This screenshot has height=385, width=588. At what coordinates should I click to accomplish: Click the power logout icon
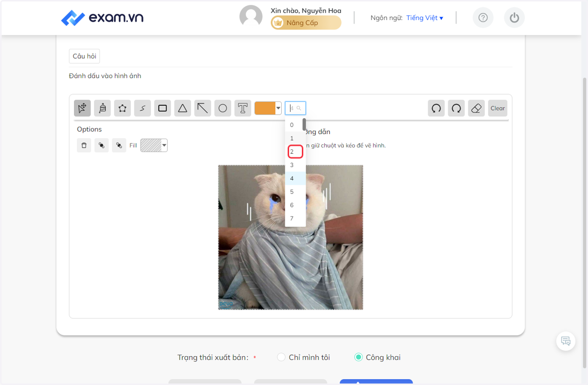(x=514, y=18)
